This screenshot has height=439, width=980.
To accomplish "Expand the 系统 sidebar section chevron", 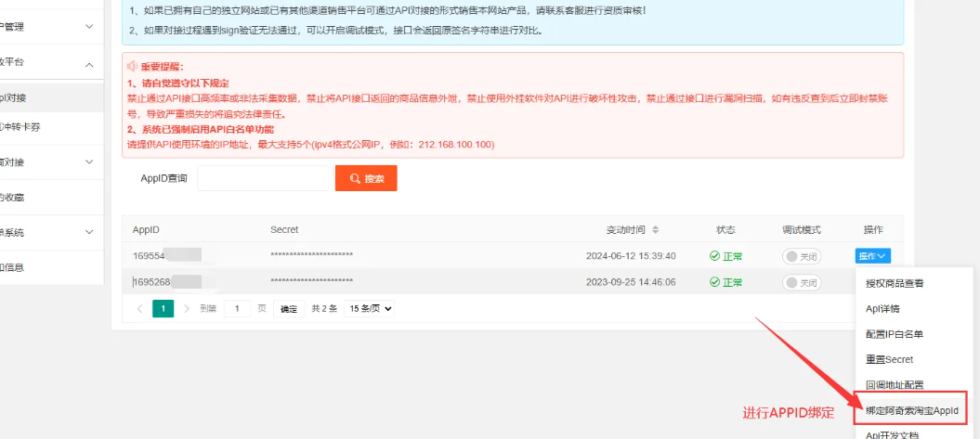I will click(89, 232).
